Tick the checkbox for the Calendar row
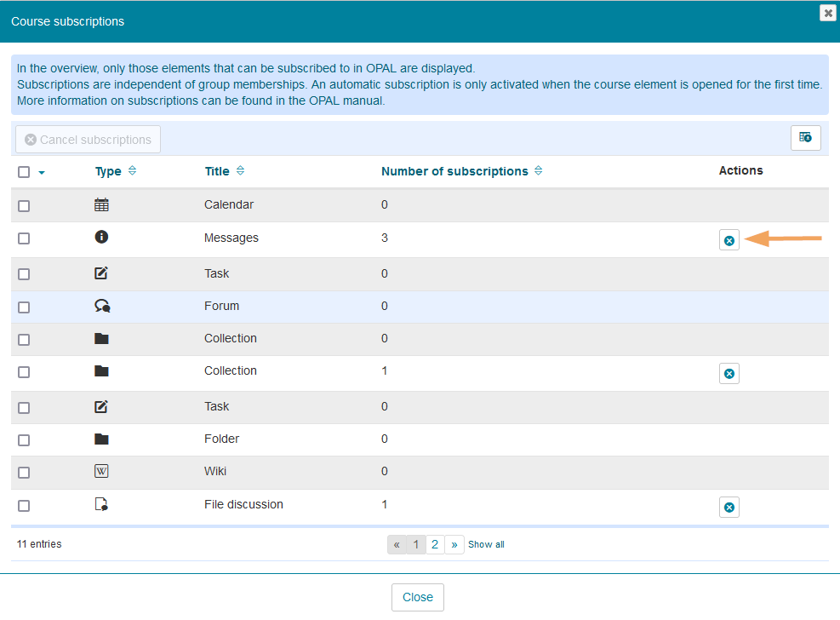Image resolution: width=840 pixels, height=620 pixels. pyautogui.click(x=24, y=206)
